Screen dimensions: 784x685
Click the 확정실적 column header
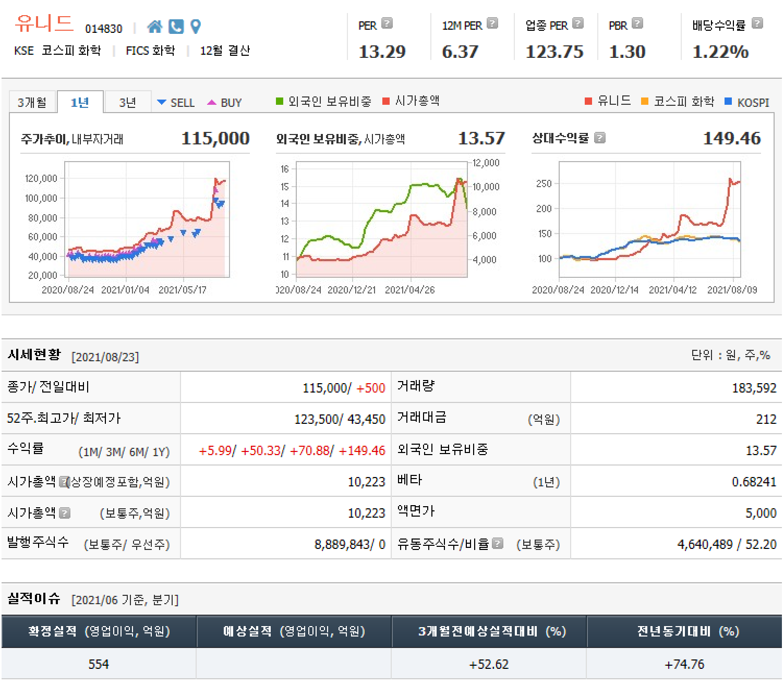(99, 632)
